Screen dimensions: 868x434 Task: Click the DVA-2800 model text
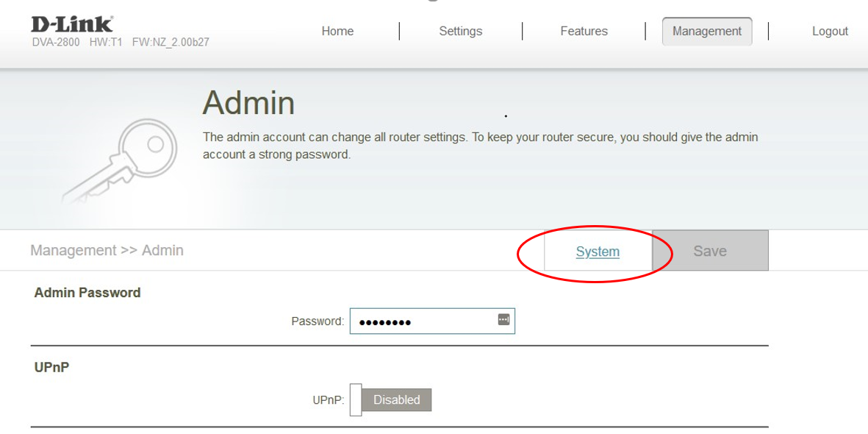point(56,42)
